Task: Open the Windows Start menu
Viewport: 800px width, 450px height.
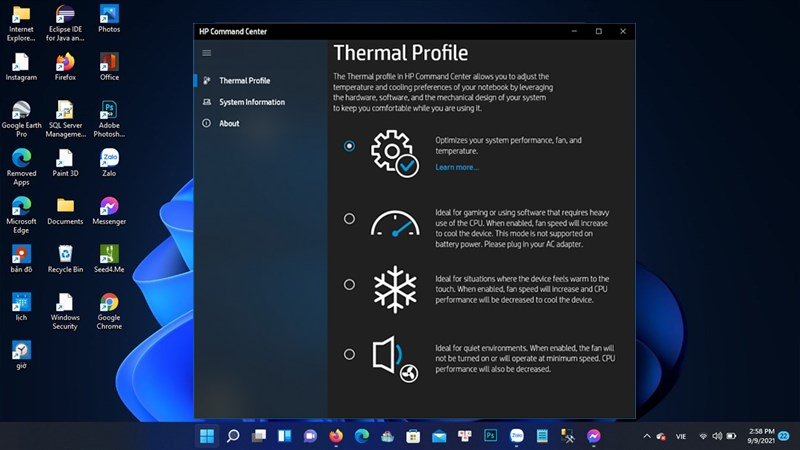Action: (x=207, y=436)
